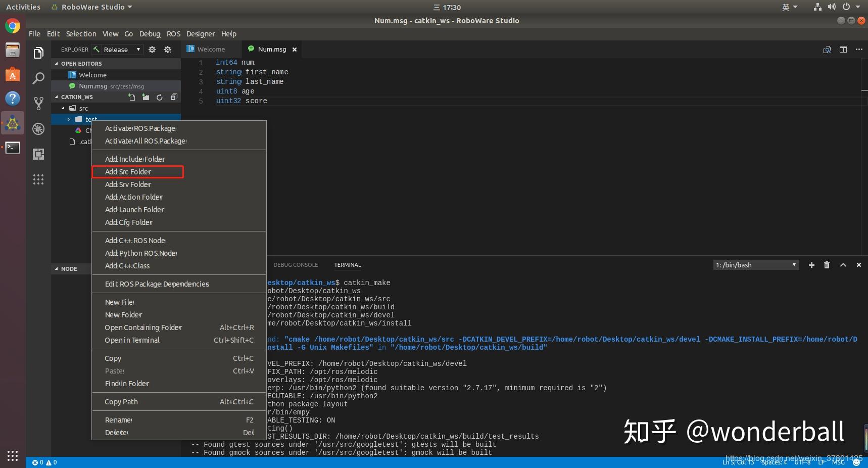Screen dimensions: 868x468
Task: Open the 1: /bin/bash terminal selector dropdown
Action: click(x=756, y=265)
